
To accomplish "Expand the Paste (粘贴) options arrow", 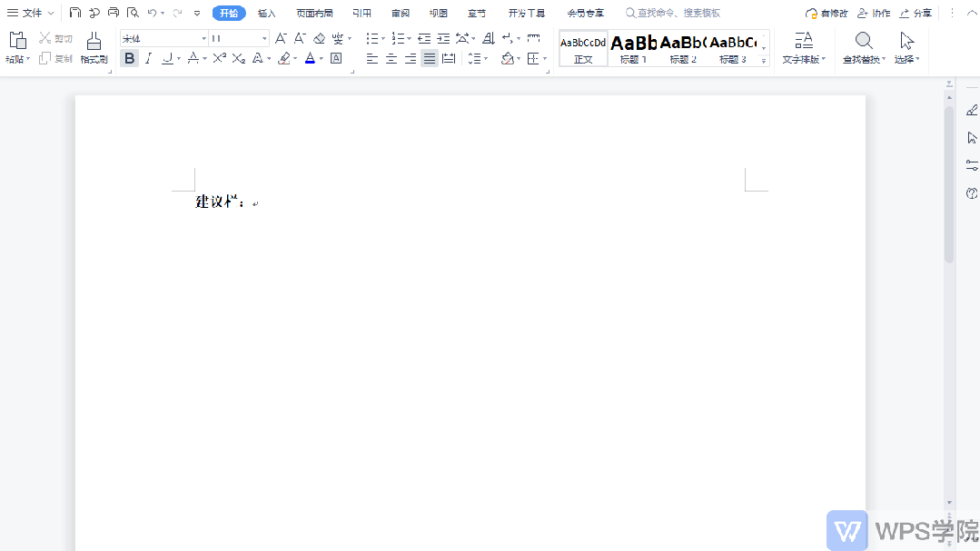I will coord(28,59).
